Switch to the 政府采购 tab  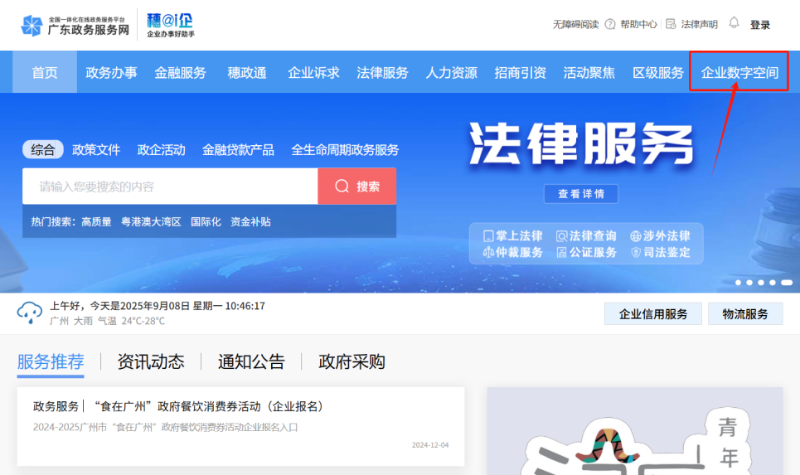pos(351,362)
